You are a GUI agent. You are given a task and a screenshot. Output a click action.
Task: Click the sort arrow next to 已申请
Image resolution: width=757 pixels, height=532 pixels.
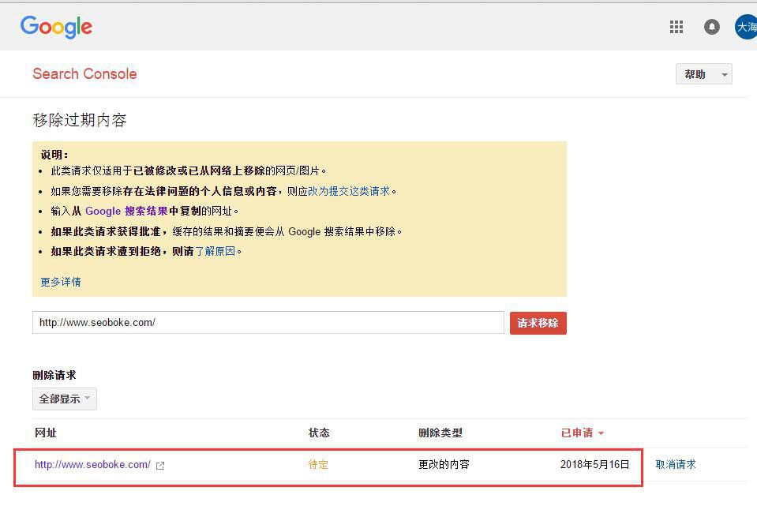pos(601,433)
